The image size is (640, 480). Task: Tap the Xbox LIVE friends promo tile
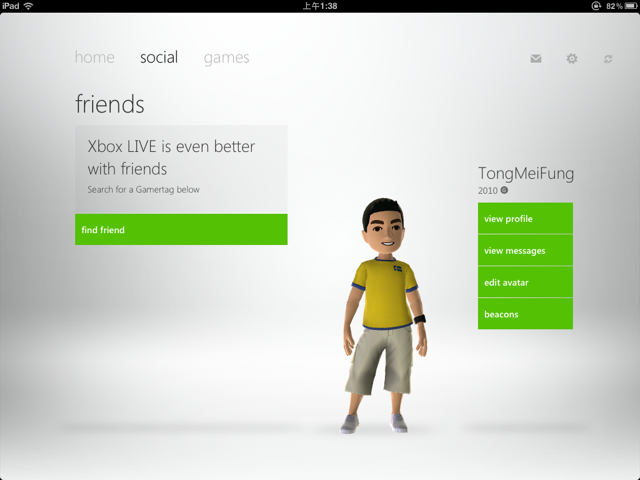(x=181, y=168)
